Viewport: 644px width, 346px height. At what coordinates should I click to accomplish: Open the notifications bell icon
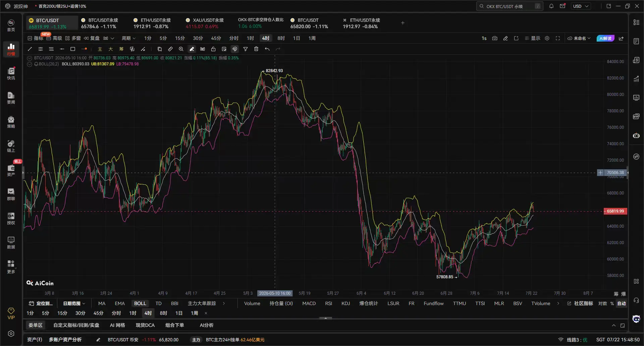tap(551, 6)
